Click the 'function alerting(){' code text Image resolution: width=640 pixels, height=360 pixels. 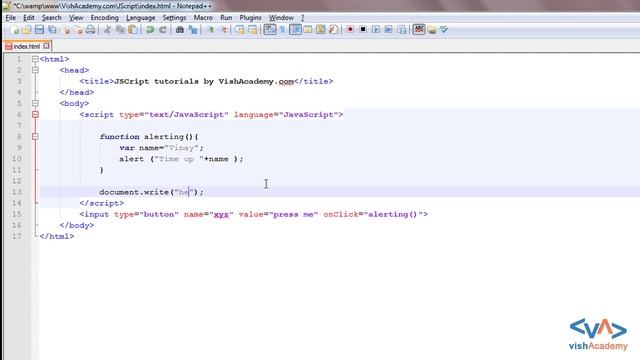(x=149, y=137)
